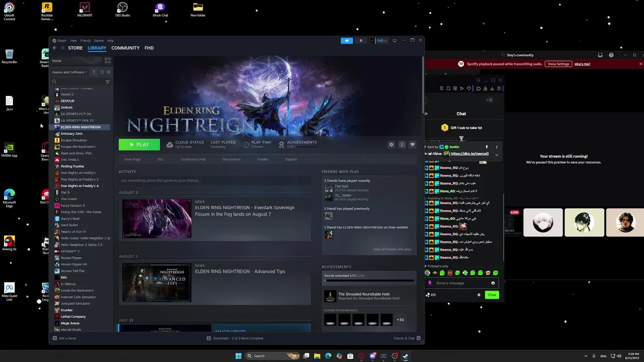Open the View menu

coord(73,41)
